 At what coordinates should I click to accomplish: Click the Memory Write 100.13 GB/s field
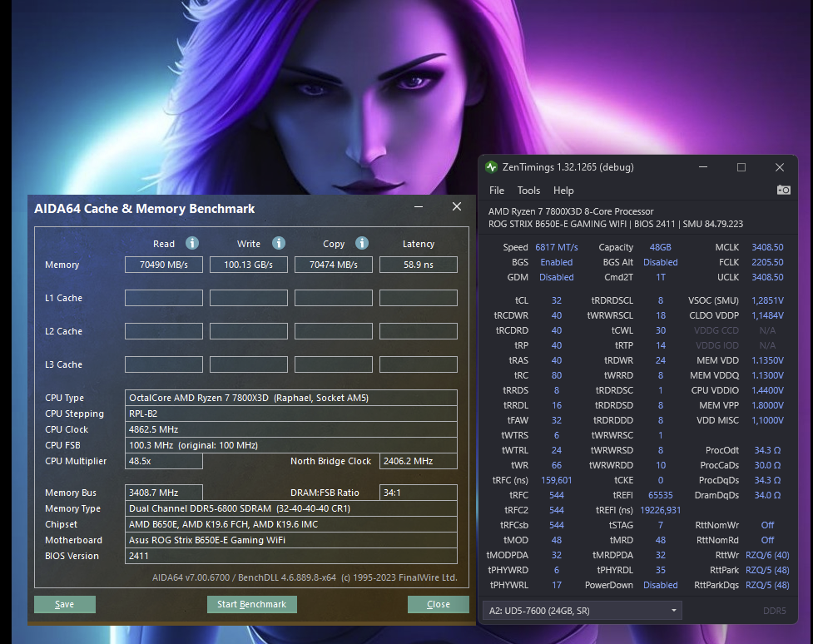[x=248, y=265]
